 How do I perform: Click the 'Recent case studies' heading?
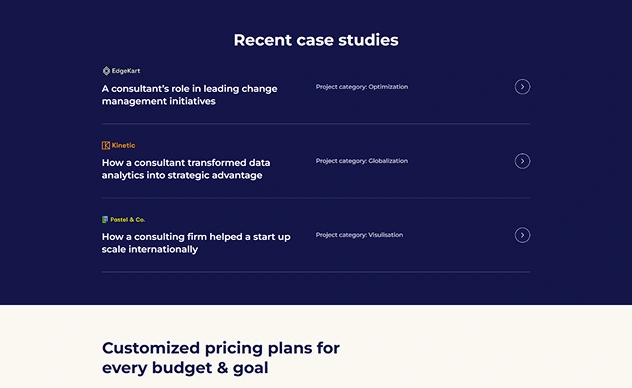click(x=316, y=40)
